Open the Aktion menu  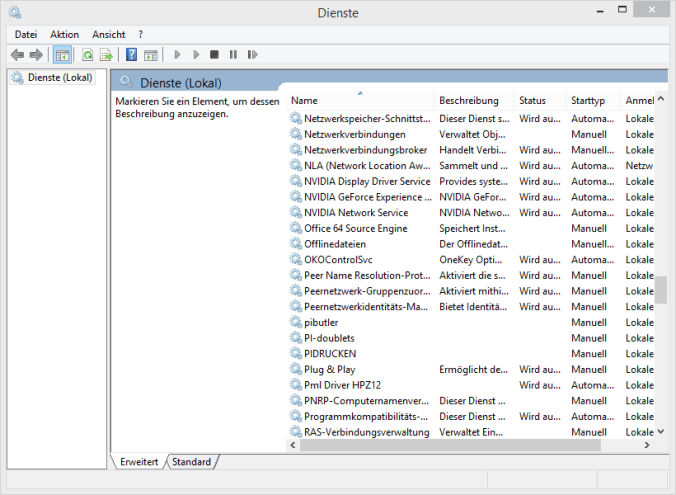[65, 34]
